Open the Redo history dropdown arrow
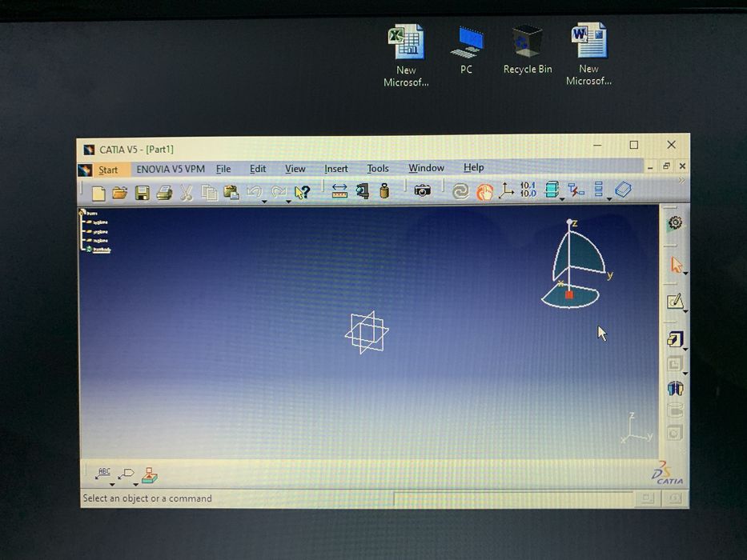Viewport: 747px width, 560px height. [x=288, y=202]
